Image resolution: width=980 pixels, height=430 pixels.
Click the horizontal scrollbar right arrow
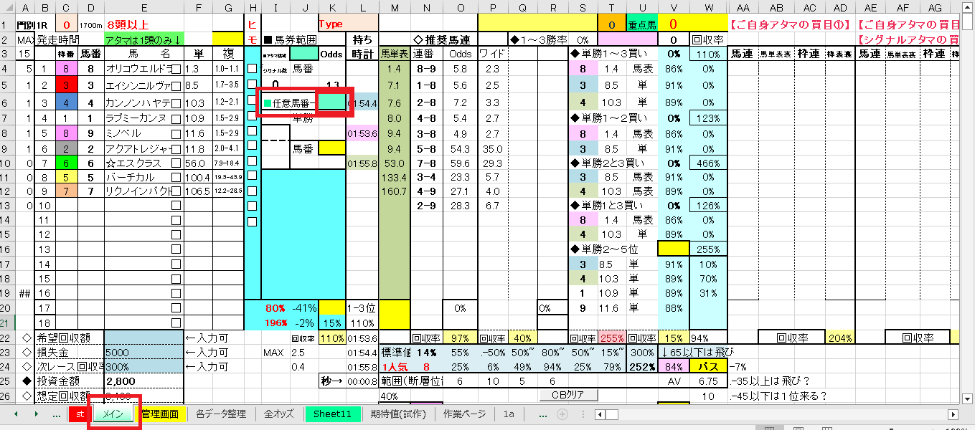[x=953, y=414]
